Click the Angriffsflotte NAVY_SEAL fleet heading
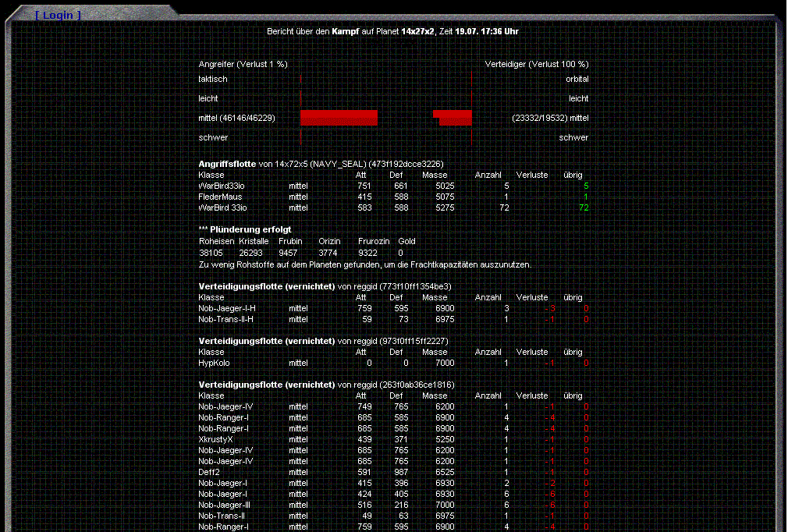 321,164
